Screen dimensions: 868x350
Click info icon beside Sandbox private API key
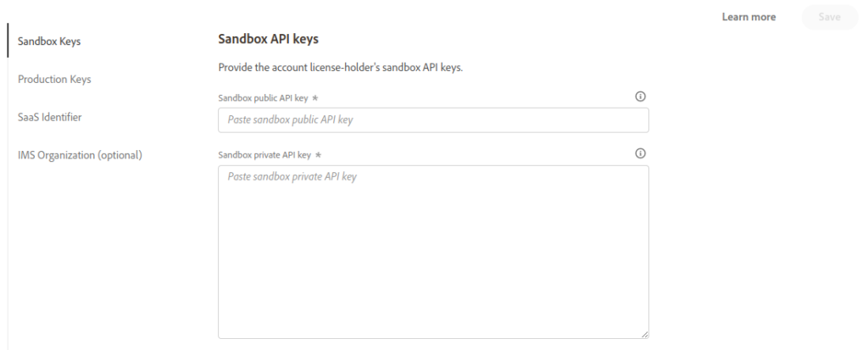tap(641, 153)
